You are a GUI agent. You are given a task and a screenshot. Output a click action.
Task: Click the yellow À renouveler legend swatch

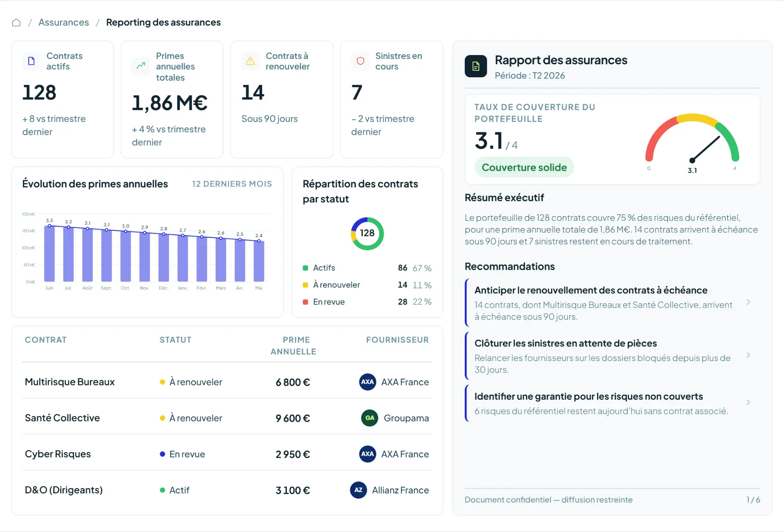(x=305, y=285)
